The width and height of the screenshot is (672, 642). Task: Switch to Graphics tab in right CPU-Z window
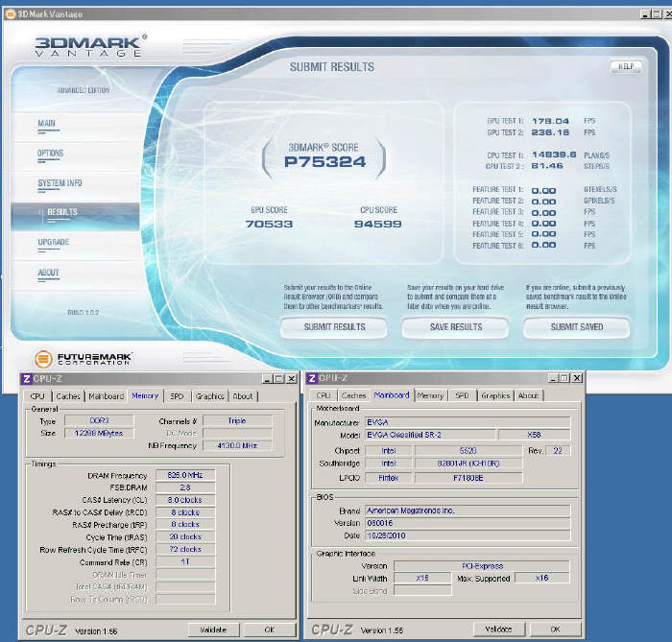click(495, 395)
